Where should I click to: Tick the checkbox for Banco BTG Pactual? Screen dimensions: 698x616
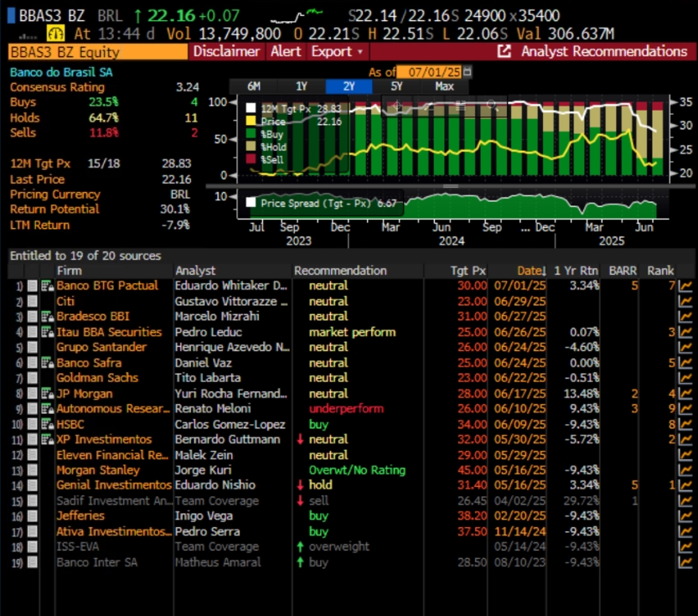tap(32, 286)
